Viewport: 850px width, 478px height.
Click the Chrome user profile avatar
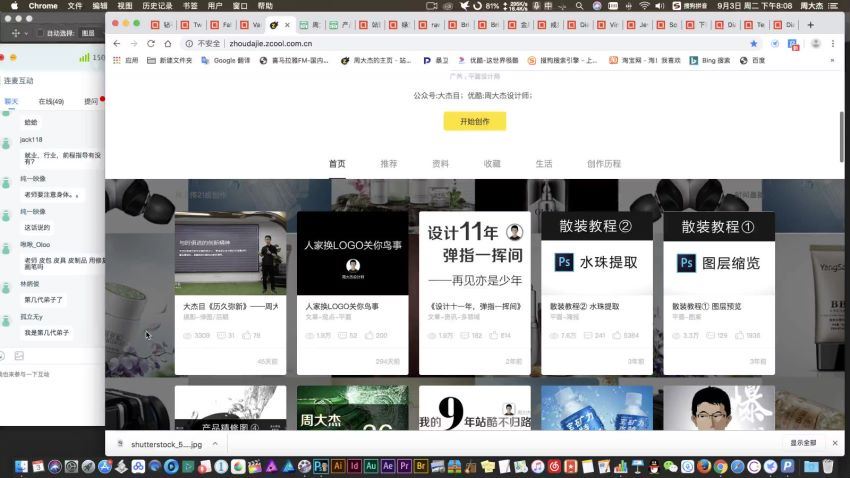click(815, 43)
